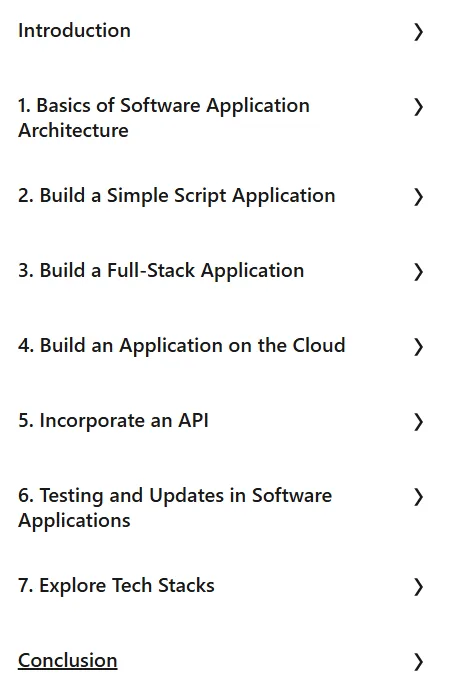Viewport: 455px width, 696px height.
Task: Open 3. Build a Full-Stack Application
Action: click(x=161, y=270)
